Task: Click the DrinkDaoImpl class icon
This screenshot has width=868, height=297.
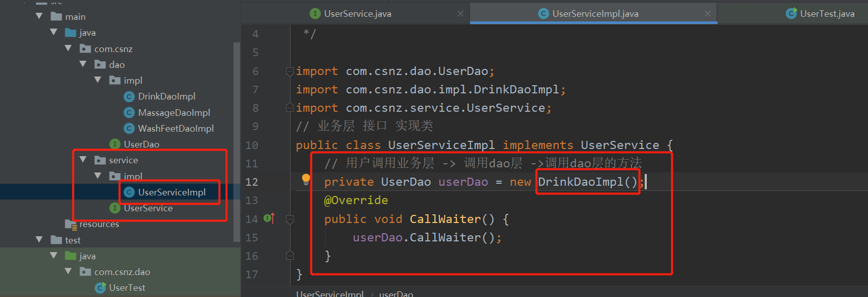Action: [129, 96]
